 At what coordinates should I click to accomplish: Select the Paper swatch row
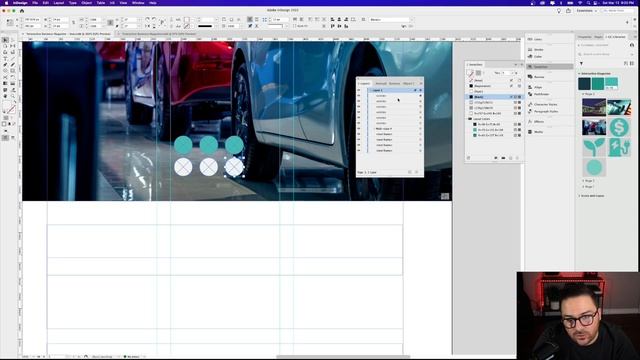click(x=494, y=91)
